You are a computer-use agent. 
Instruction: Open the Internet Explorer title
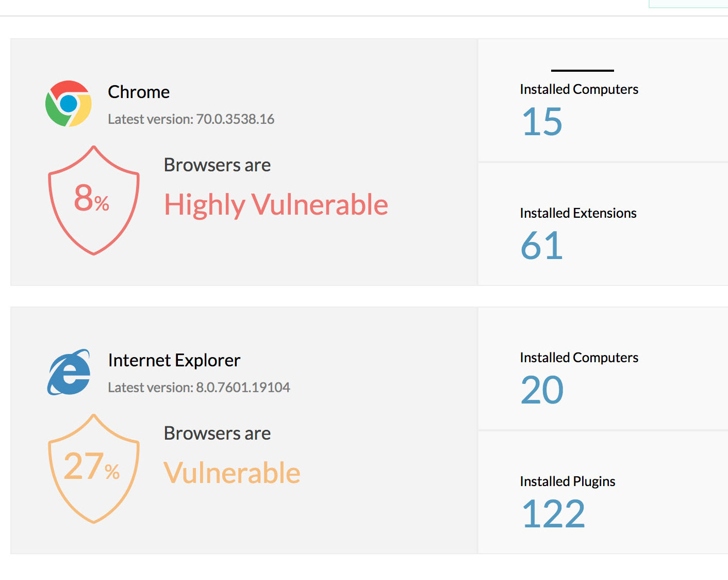coord(174,360)
